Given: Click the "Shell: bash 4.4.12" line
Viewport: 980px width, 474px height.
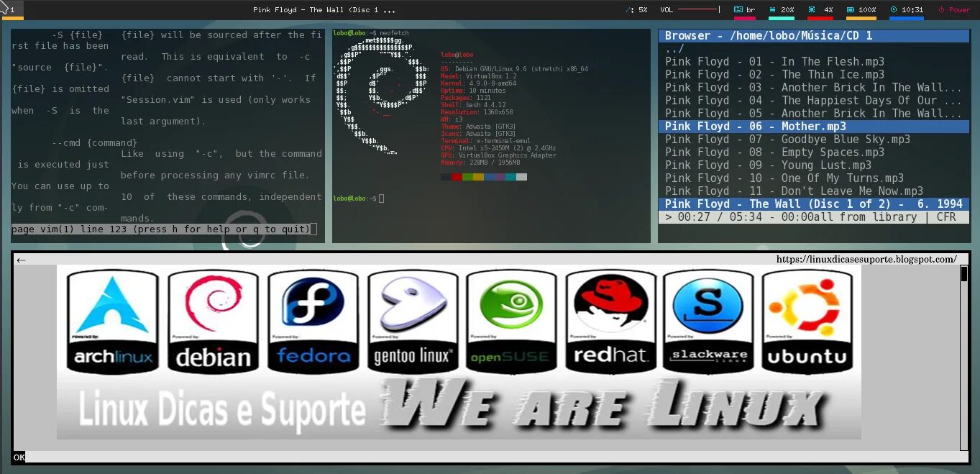Looking at the screenshot, I should (473, 105).
